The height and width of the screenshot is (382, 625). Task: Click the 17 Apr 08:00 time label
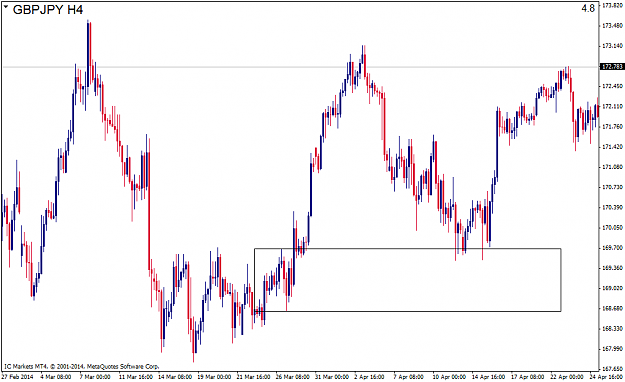point(528,377)
